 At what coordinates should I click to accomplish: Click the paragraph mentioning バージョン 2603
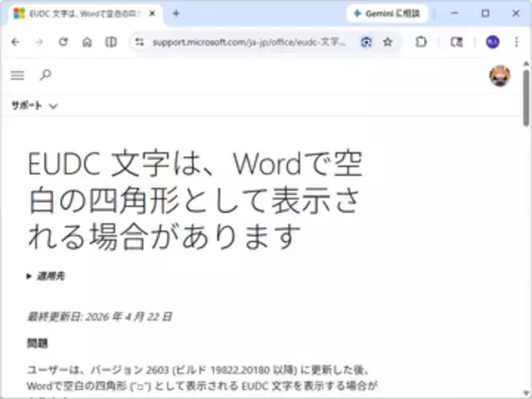[202, 380]
